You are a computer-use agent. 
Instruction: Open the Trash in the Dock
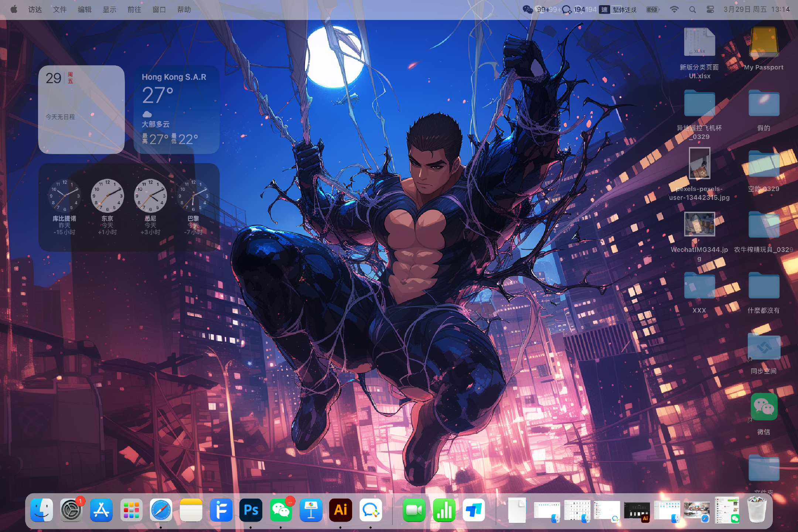click(x=757, y=510)
